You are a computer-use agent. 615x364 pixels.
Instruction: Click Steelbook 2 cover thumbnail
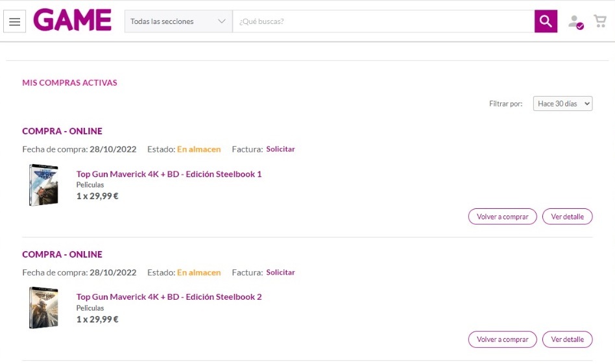click(43, 308)
